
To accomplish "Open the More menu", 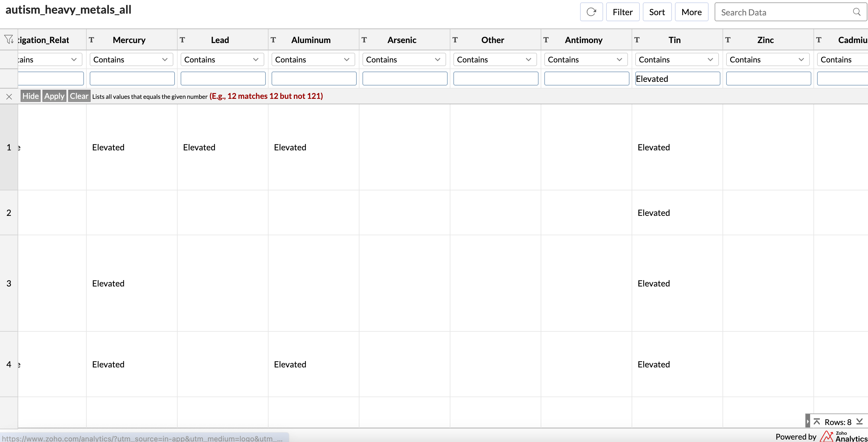I will 691,12.
